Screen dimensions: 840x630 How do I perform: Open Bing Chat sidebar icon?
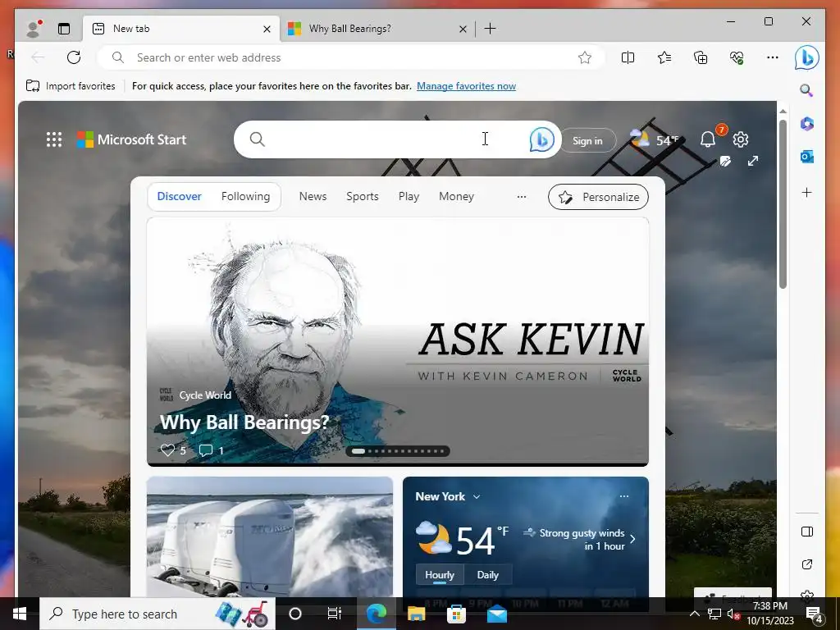[x=807, y=57]
